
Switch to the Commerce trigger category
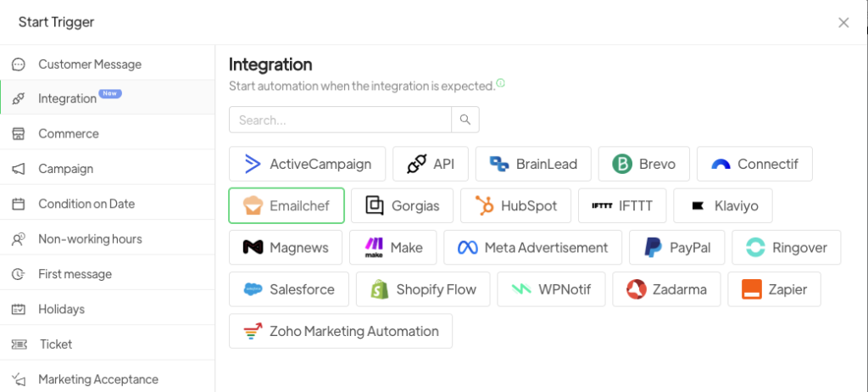coord(68,134)
